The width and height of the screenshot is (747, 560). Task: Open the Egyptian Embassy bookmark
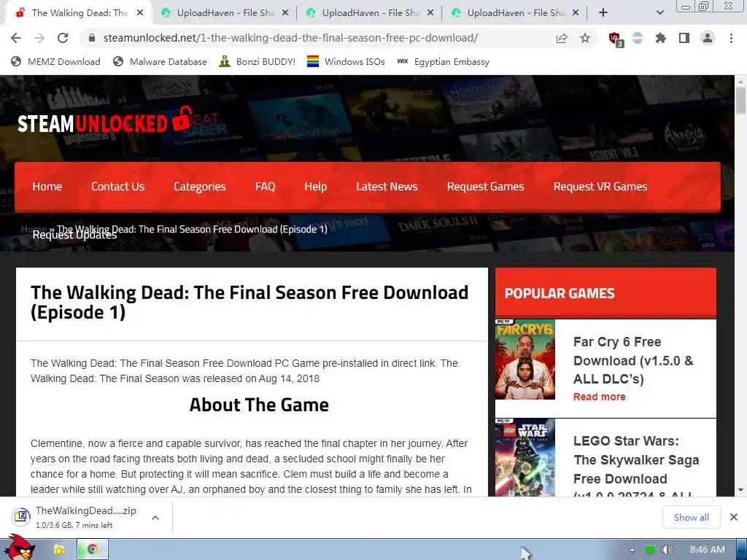point(444,61)
